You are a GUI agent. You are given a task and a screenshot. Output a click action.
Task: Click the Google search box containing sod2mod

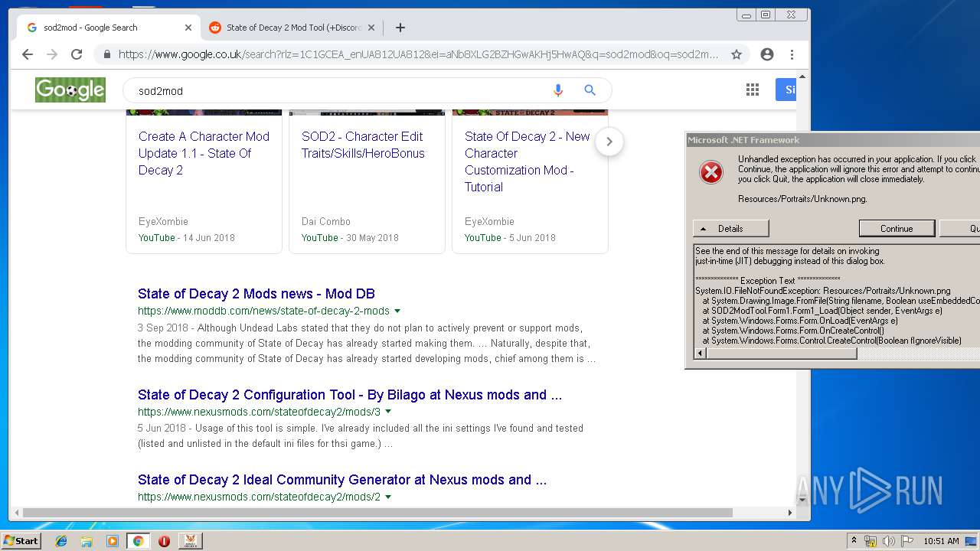click(337, 90)
